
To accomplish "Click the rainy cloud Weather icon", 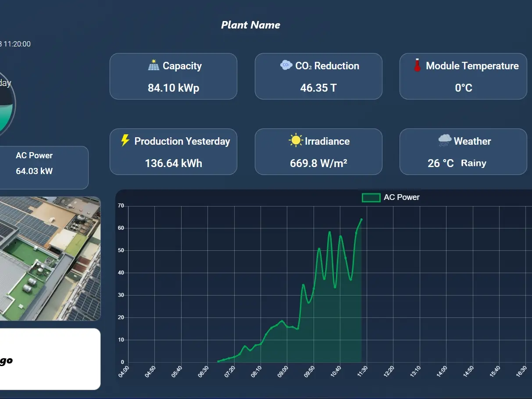I will click(x=445, y=140).
